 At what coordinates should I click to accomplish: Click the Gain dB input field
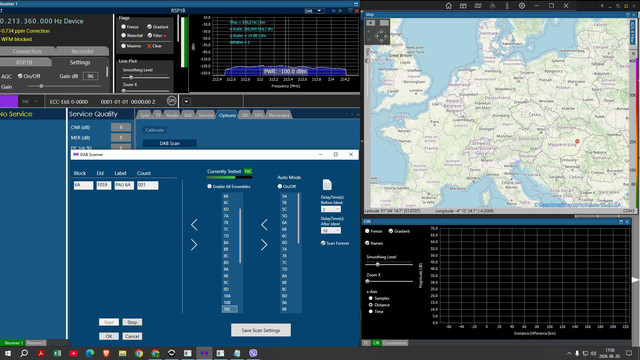point(90,76)
